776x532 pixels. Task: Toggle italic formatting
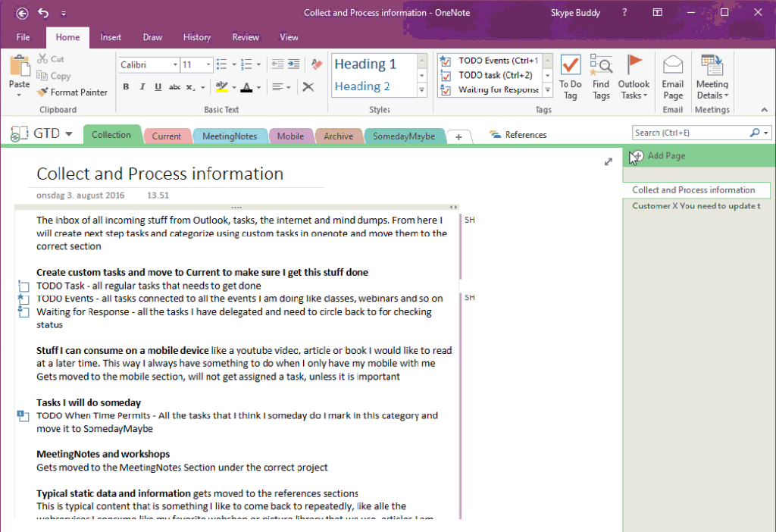(x=142, y=88)
